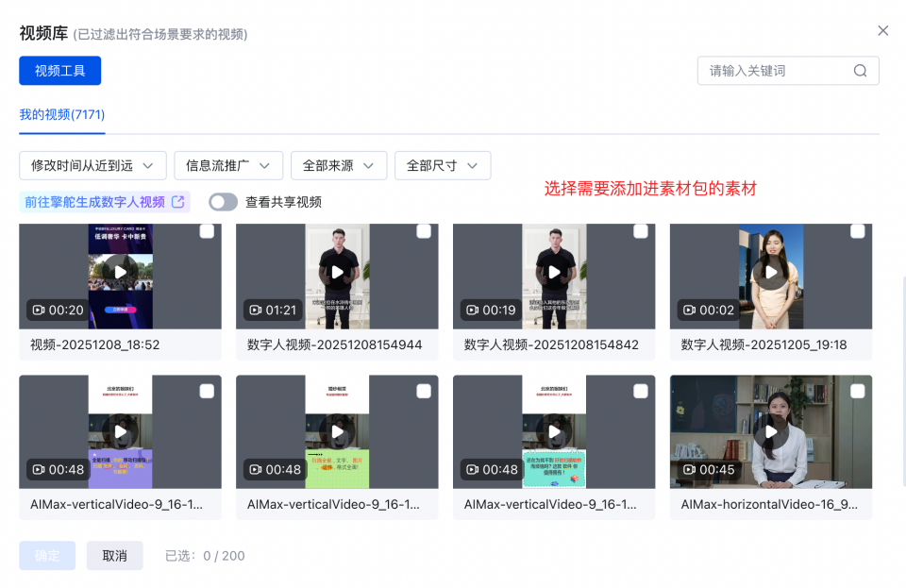The height and width of the screenshot is (588, 906).
Task: Play the first AIMax-verticalVideo-9_16 clip
Action: coord(120,431)
